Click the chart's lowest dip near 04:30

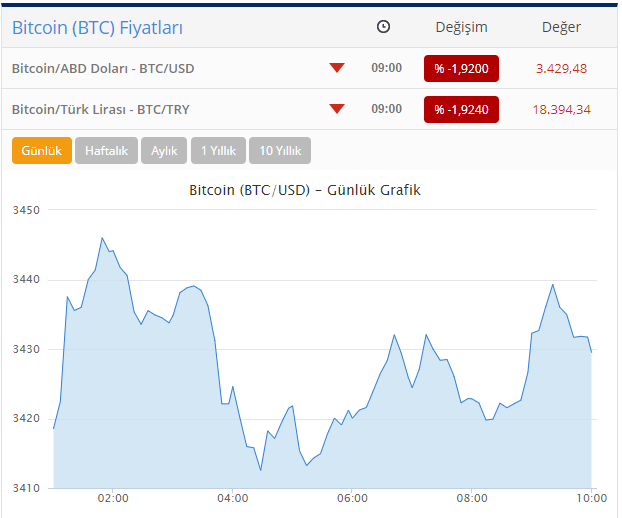point(261,470)
